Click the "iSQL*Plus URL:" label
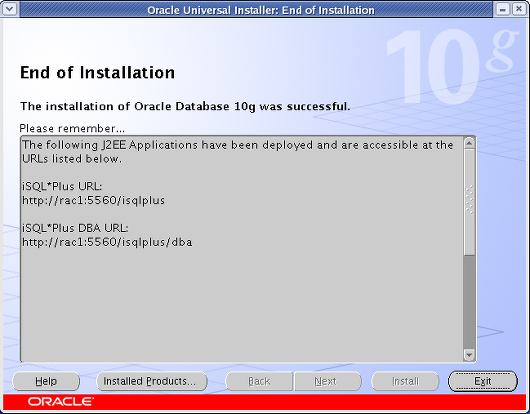Viewport: 530px width, 414px height. coord(62,187)
